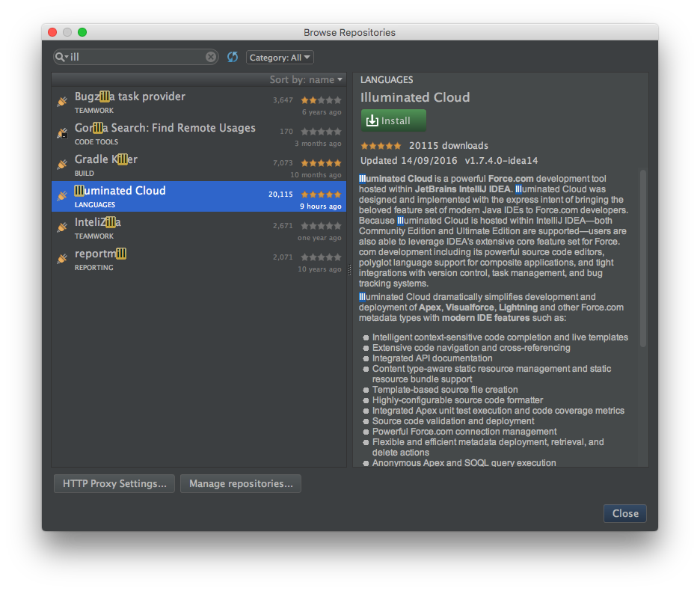Click "3 months ago" update time
Image resolution: width=700 pixels, height=591 pixels.
pyautogui.click(x=318, y=144)
